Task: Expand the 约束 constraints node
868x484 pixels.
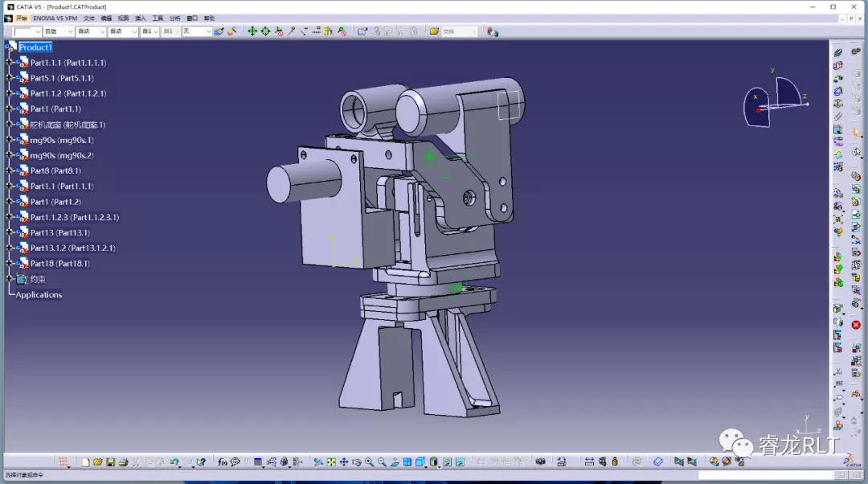Action: tap(9, 278)
